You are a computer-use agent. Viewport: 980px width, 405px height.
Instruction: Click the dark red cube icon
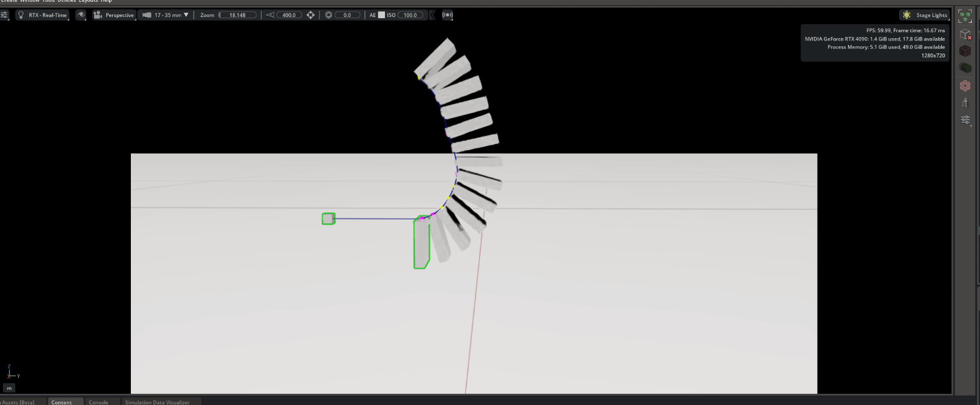965,51
